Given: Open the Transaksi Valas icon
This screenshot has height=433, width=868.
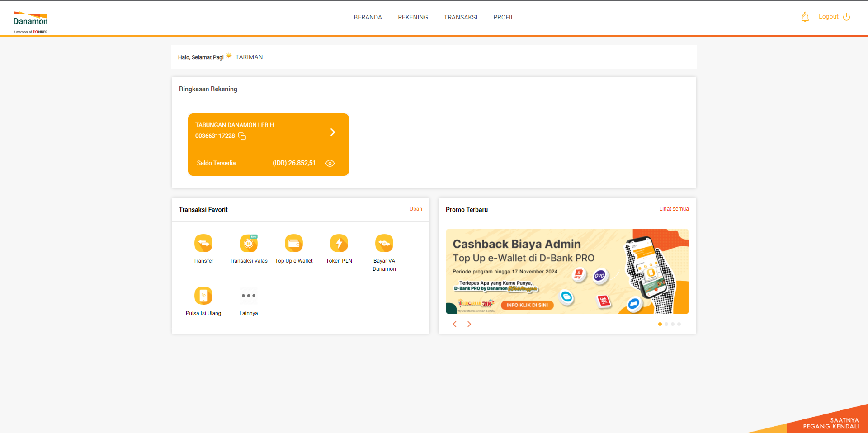Looking at the screenshot, I should click(x=249, y=243).
